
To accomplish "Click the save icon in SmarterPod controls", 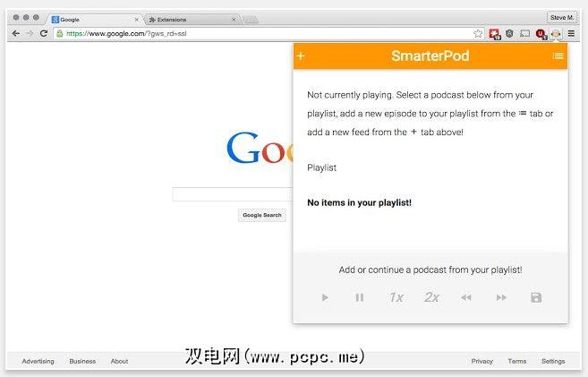I will point(536,297).
